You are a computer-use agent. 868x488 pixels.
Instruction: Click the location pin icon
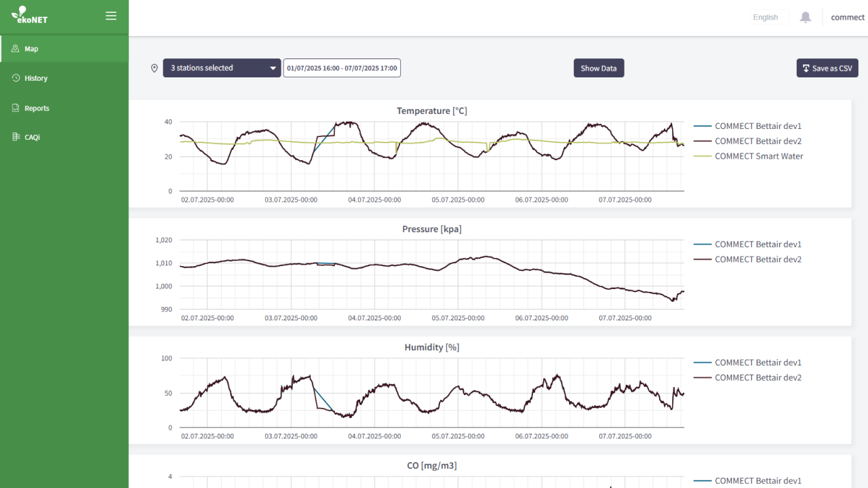155,68
